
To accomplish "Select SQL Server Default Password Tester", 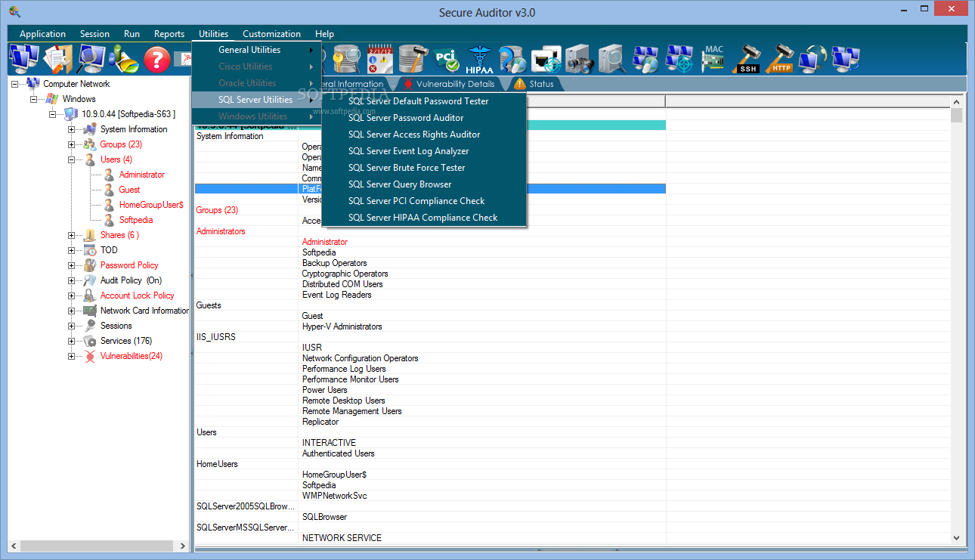I will pos(424,101).
